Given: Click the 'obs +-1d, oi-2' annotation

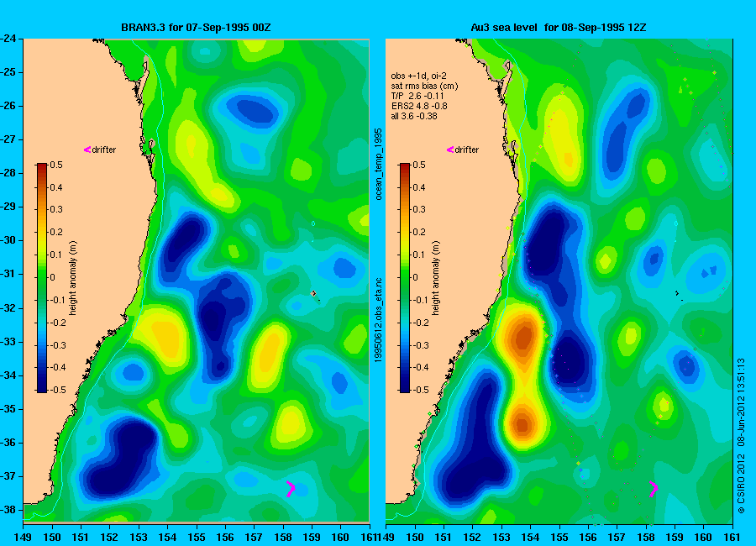Looking at the screenshot, I should [x=418, y=76].
